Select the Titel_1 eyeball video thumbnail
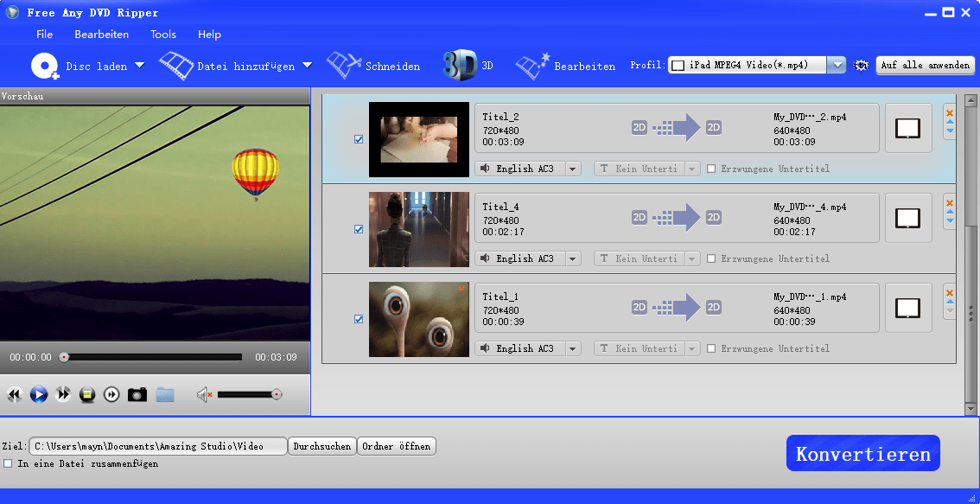 pyautogui.click(x=418, y=319)
